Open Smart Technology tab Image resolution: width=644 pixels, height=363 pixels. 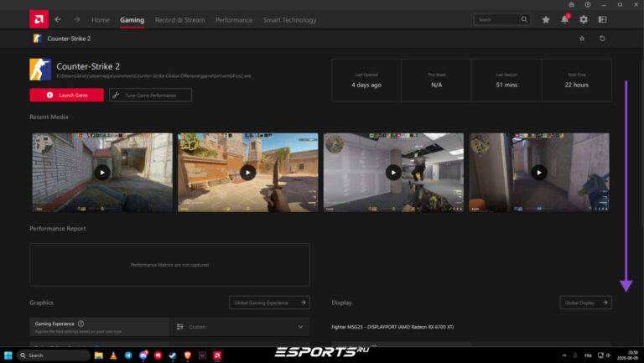click(x=289, y=20)
